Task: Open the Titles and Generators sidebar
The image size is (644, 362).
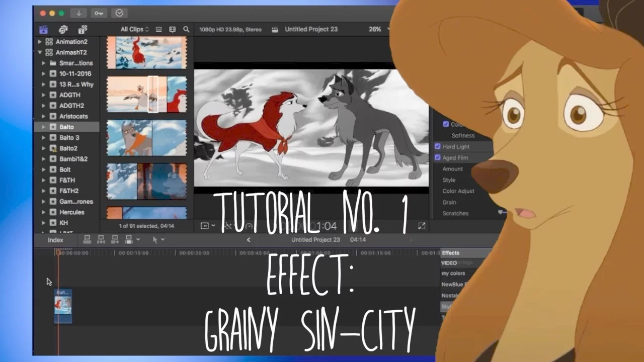Action: pyautogui.click(x=83, y=29)
